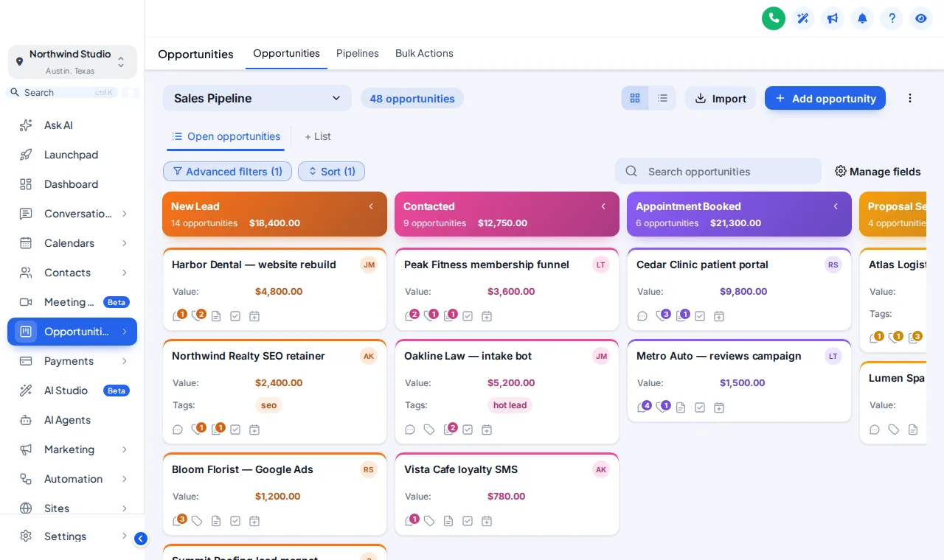Screen dimensions: 944x560
Task: Expand Marketing submenu in sidebar
Action: [125, 449]
